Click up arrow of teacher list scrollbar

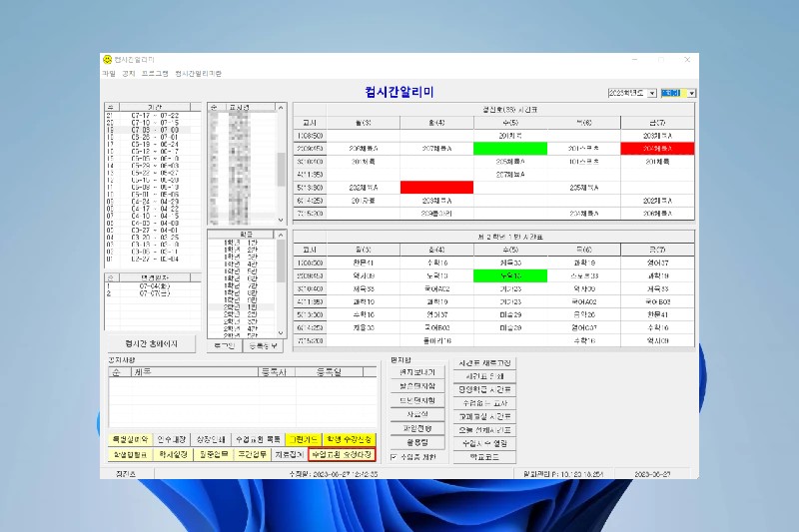[281, 108]
